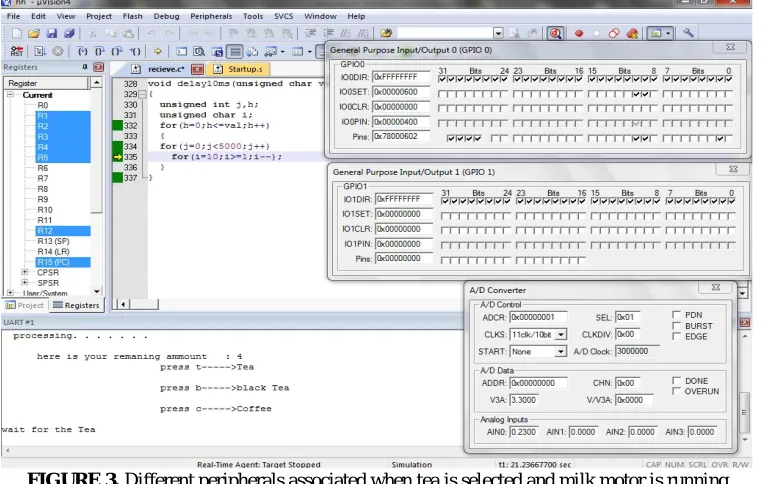Click the Registers list scroll-down arrow
The image size is (762, 484).
(x=97, y=292)
